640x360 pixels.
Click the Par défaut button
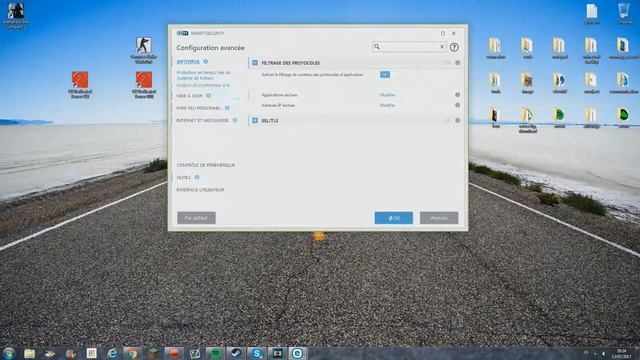click(x=196, y=218)
